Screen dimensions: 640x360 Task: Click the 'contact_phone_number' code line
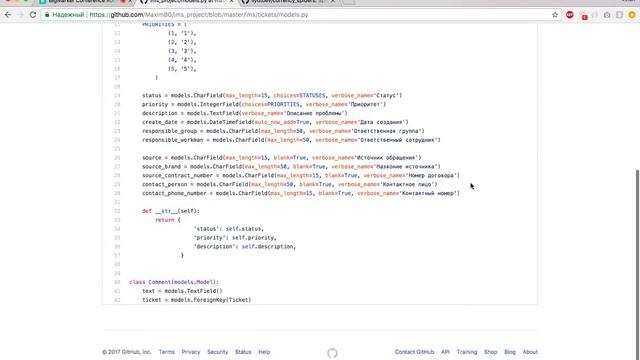(x=301, y=193)
